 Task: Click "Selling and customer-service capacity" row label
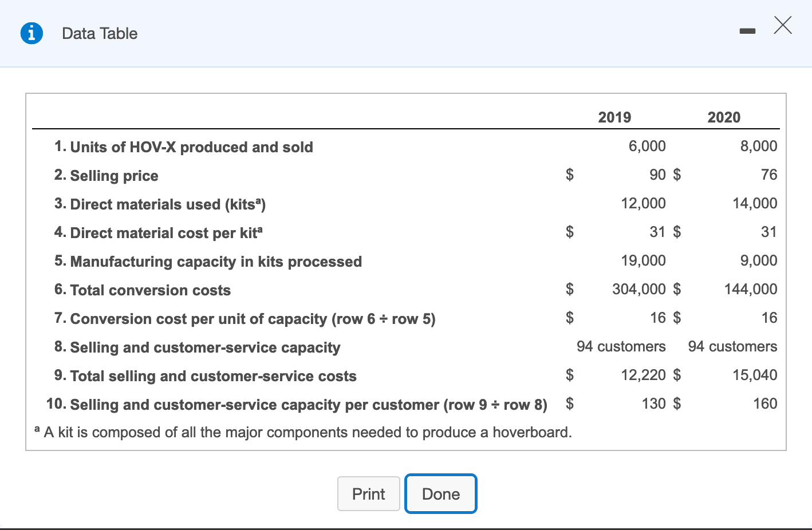(x=205, y=347)
